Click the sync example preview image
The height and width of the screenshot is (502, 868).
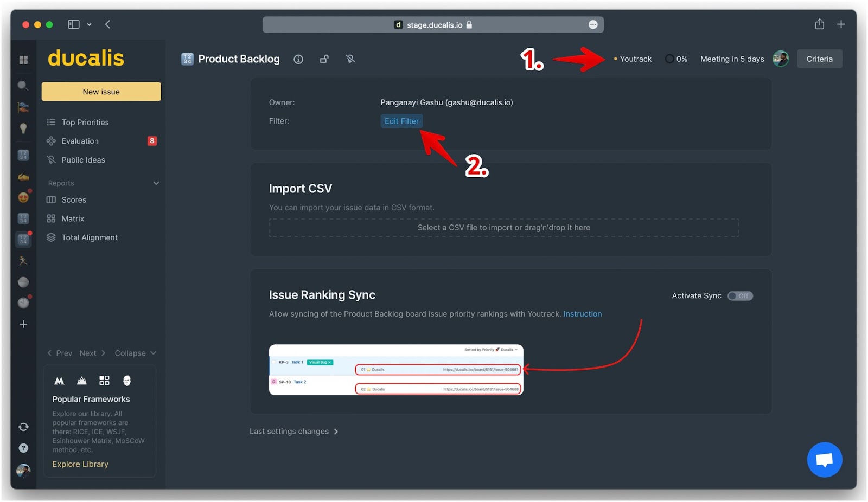396,370
